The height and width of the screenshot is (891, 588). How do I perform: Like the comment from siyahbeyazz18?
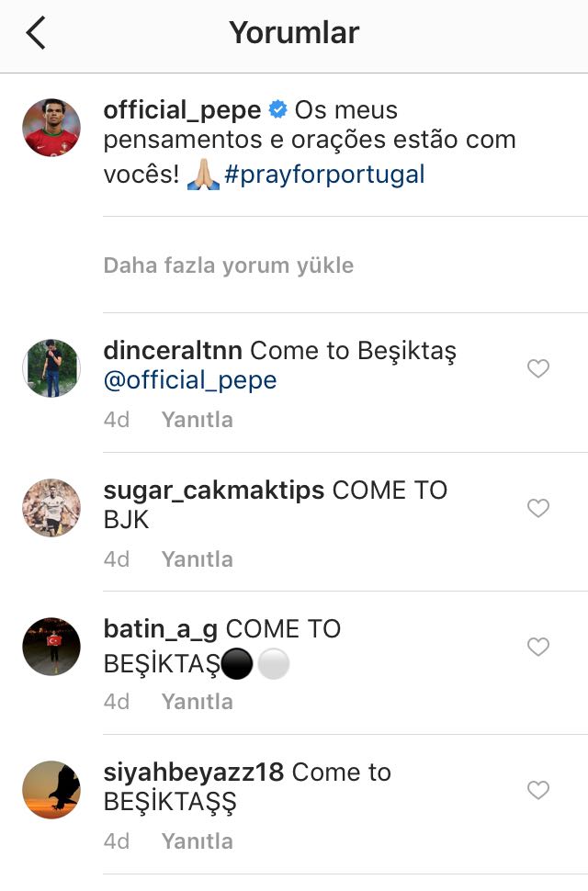(x=538, y=790)
